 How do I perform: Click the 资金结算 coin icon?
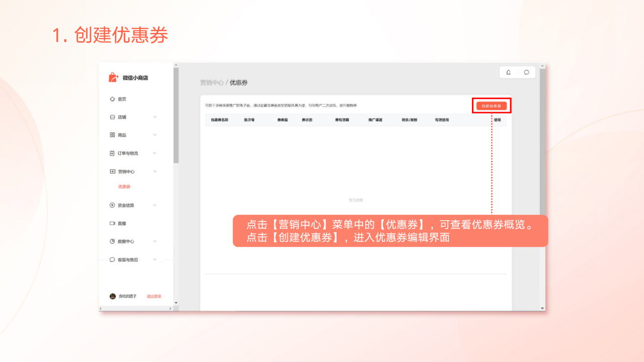[x=112, y=205]
